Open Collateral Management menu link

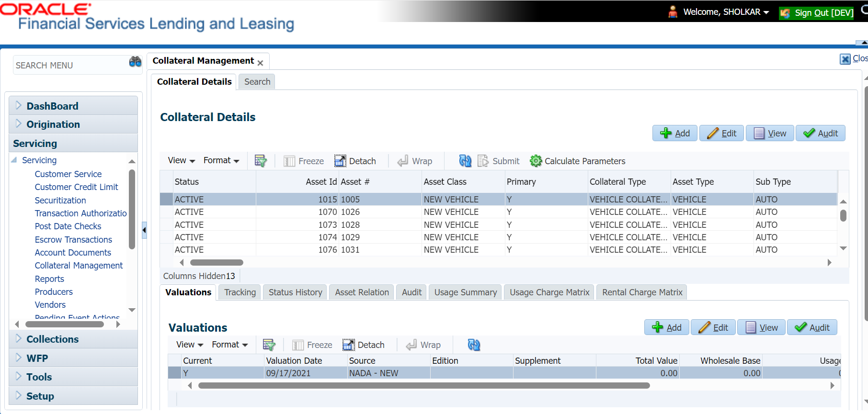click(79, 266)
